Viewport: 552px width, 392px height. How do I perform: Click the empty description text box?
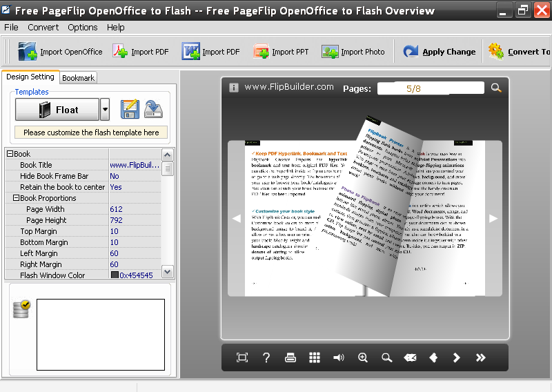[101, 335]
